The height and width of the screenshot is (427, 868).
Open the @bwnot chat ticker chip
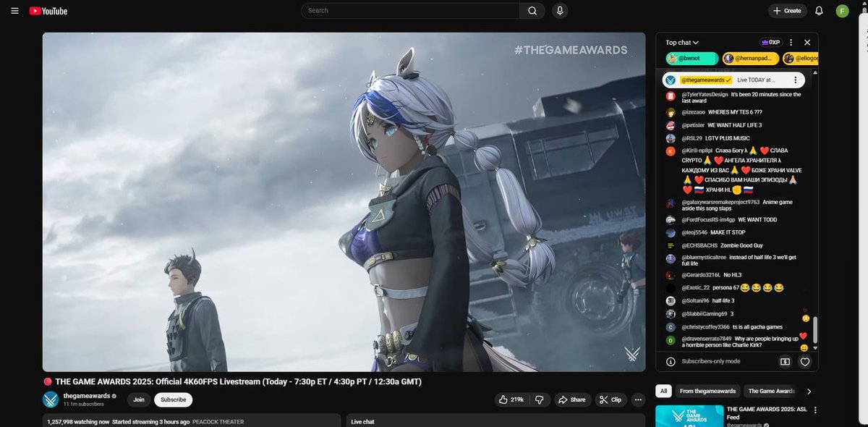tap(692, 59)
